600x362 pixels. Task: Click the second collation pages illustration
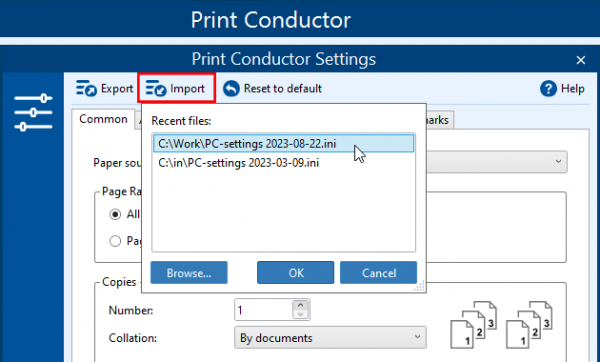click(529, 324)
